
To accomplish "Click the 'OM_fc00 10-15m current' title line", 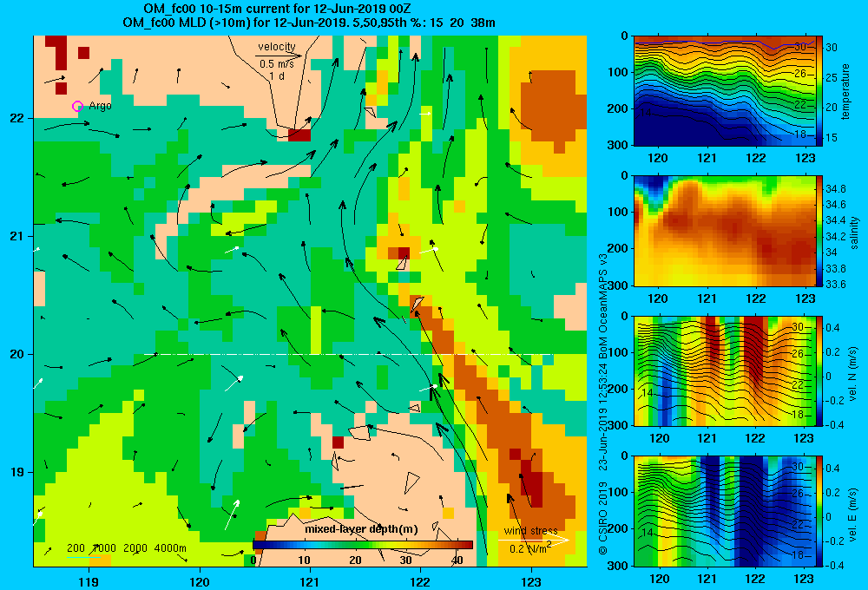I will click(277, 9).
